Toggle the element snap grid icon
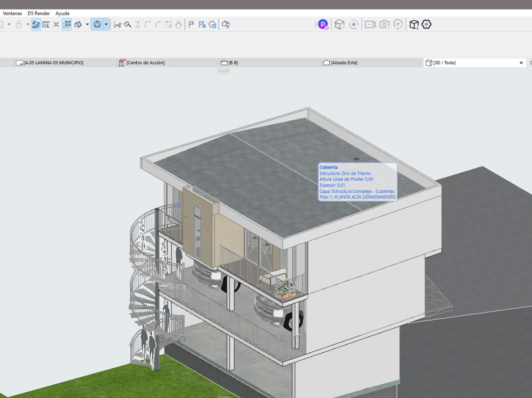 point(67,24)
